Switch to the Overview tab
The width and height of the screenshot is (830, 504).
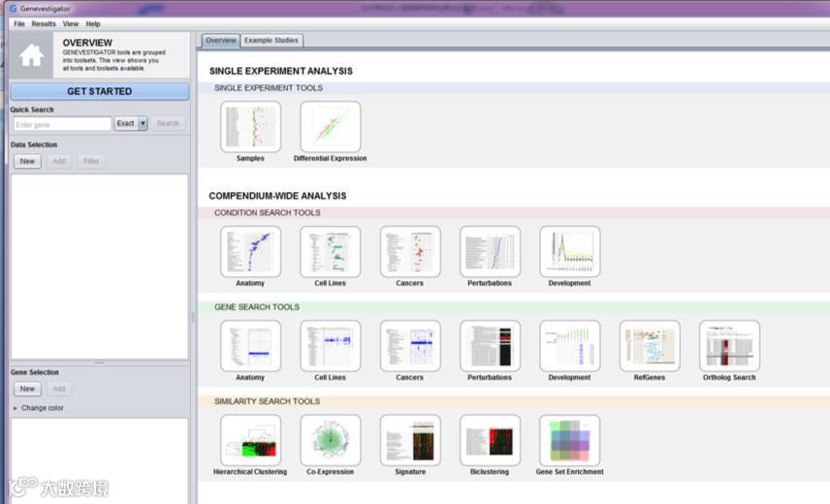click(x=221, y=40)
